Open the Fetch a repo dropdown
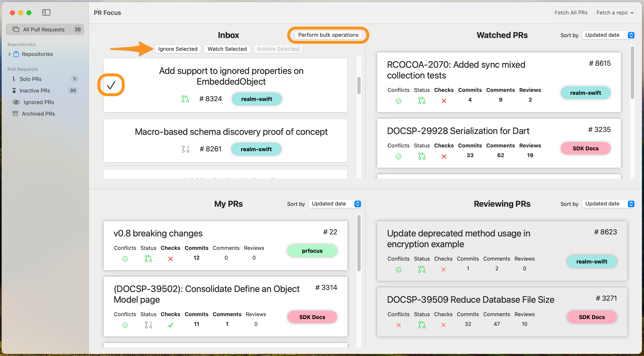This screenshot has height=356, width=644. tap(615, 13)
